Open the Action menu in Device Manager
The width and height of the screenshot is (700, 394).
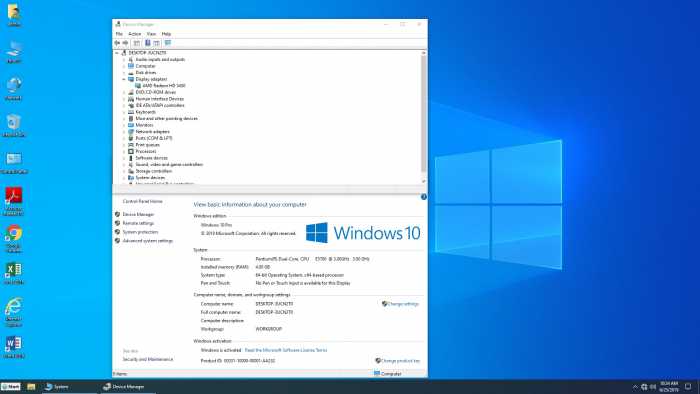click(134, 34)
